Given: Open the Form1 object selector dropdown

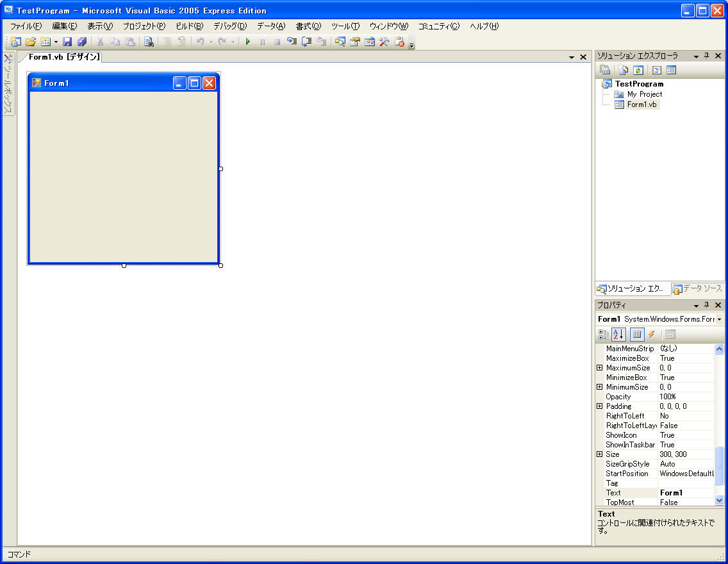Looking at the screenshot, I should [x=719, y=319].
